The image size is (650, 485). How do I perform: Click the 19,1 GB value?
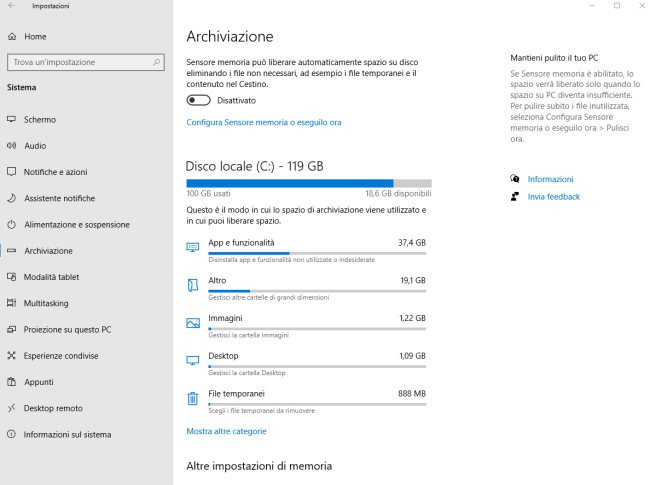click(413, 280)
